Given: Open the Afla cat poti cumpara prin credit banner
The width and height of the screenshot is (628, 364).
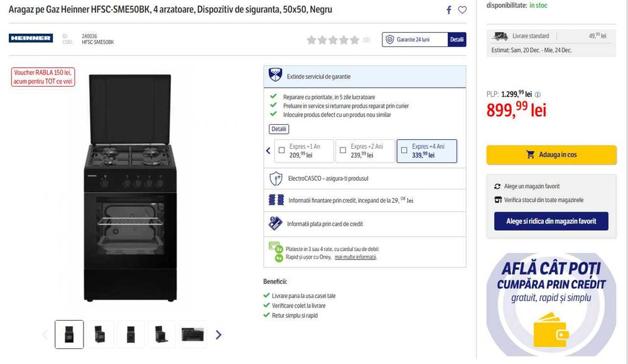Looking at the screenshot, I should [551, 304].
